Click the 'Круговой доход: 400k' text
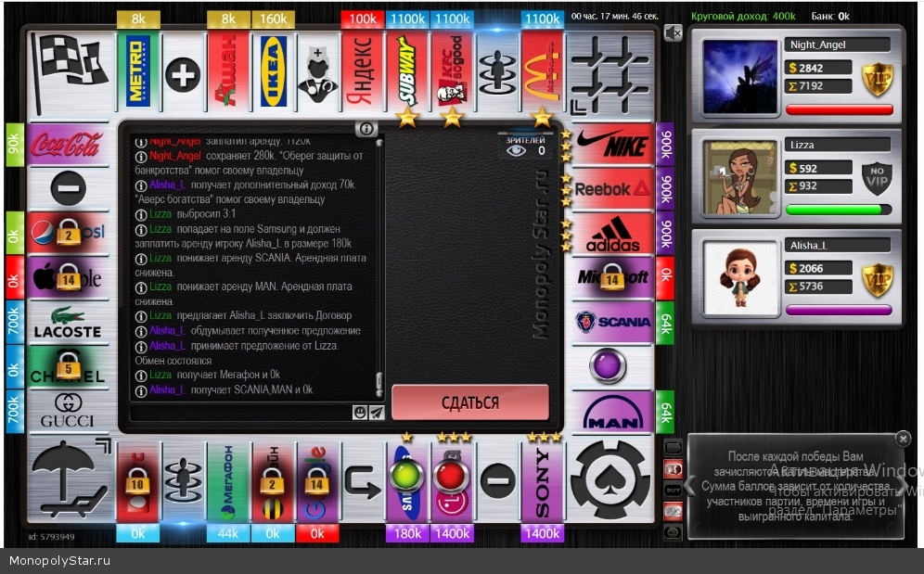The image size is (924, 574). (743, 16)
